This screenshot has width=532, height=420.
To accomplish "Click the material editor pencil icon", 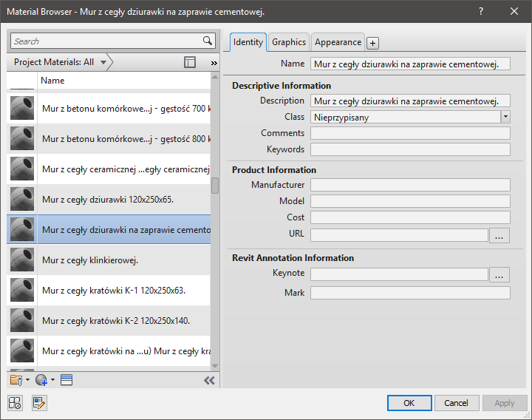I will (39, 403).
